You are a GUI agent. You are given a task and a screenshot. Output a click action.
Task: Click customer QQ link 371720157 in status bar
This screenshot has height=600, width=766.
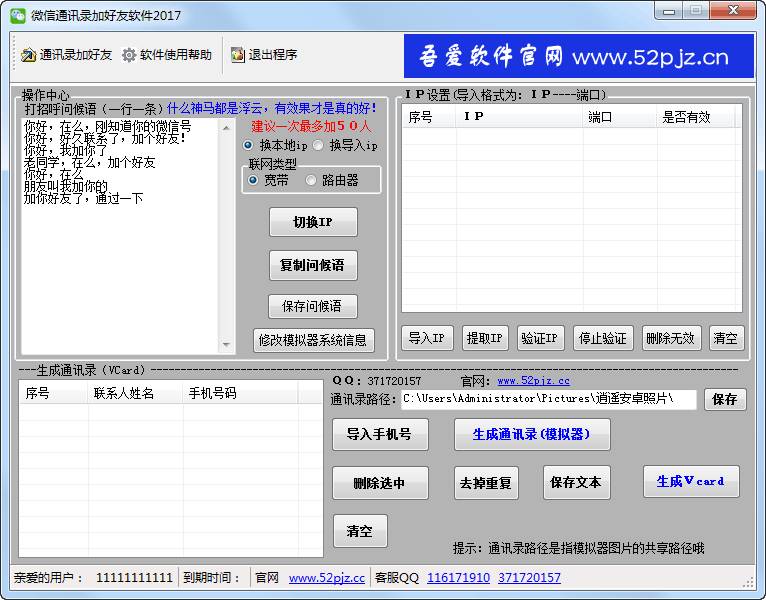click(x=530, y=578)
